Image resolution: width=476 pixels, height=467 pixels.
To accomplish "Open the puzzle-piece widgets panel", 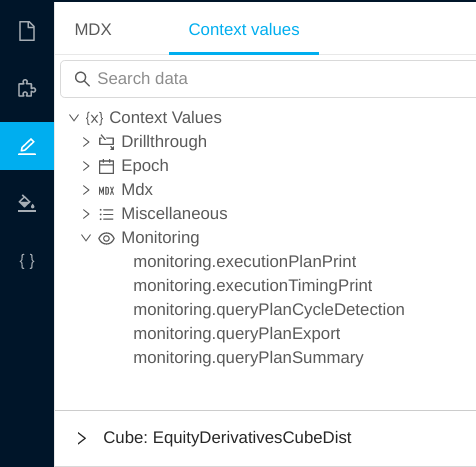I will tap(27, 88).
